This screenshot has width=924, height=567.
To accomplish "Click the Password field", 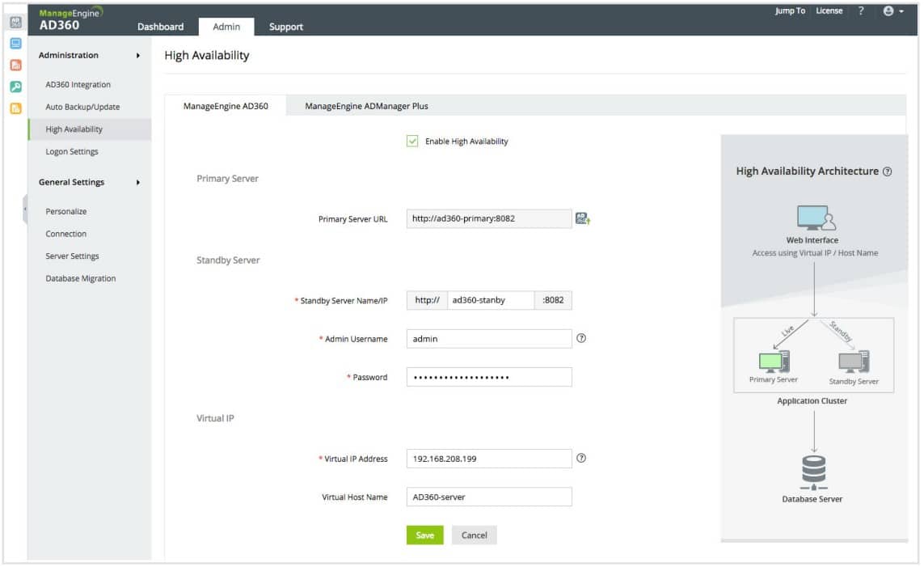I will pos(491,379).
